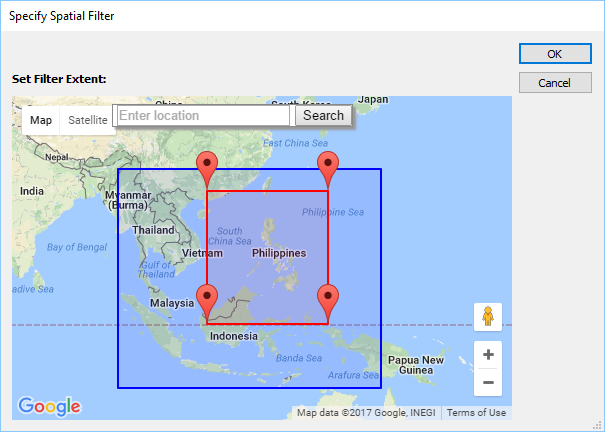
Task: Click the Indonesia label on map
Action: coord(234,336)
